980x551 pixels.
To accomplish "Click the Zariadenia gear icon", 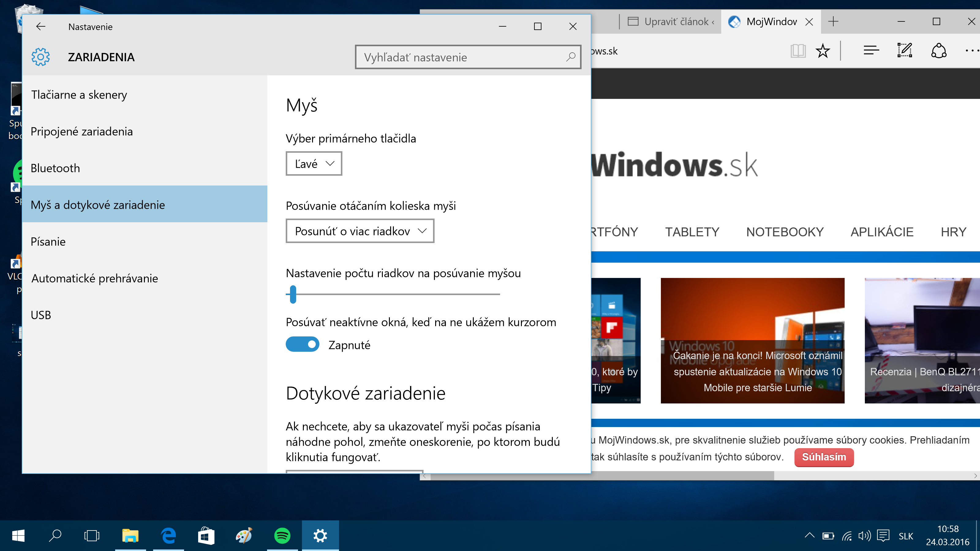I will 40,57.
